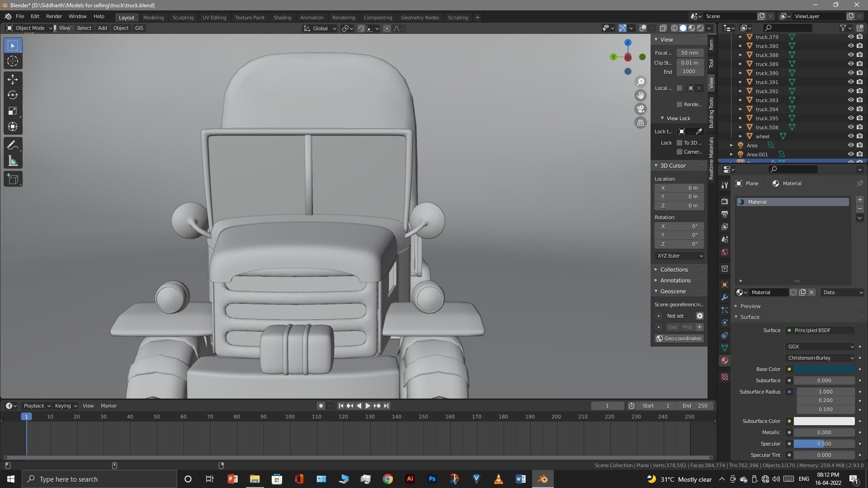Viewport: 868px width, 488px height.
Task: Expand the Preview panel
Action: pos(750,306)
